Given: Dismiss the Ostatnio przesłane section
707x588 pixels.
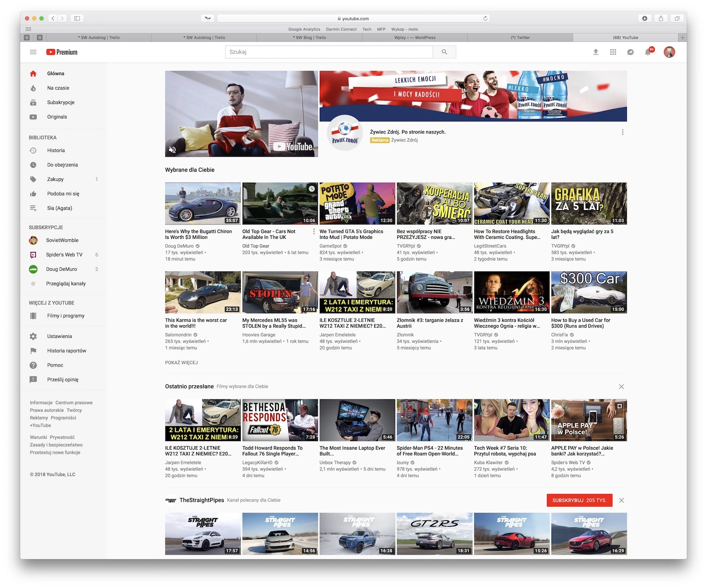Looking at the screenshot, I should 621,387.
